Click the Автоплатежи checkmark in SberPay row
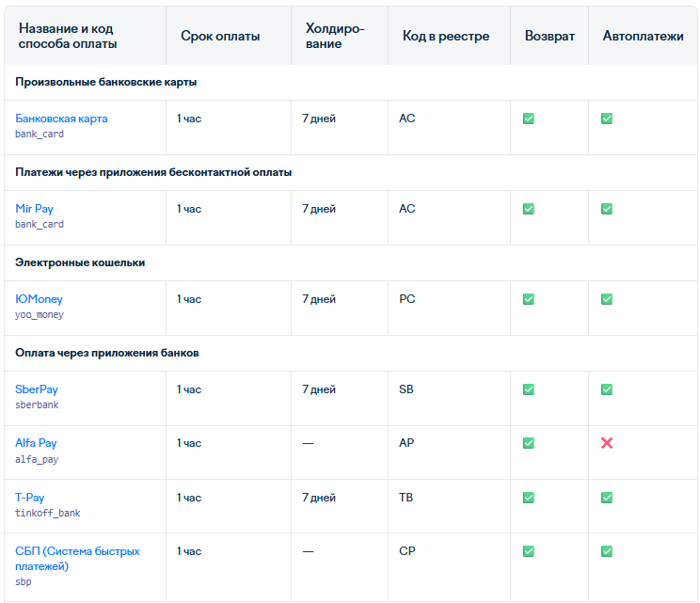 coord(607,389)
